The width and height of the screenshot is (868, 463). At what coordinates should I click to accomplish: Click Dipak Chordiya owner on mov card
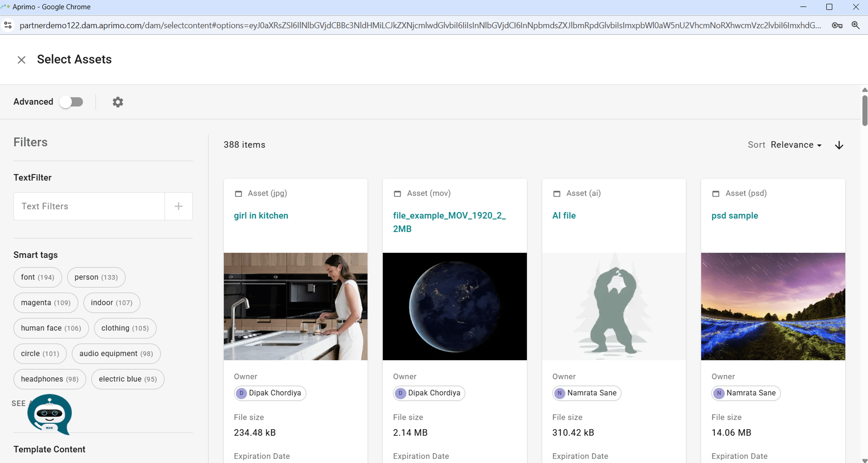(x=429, y=393)
